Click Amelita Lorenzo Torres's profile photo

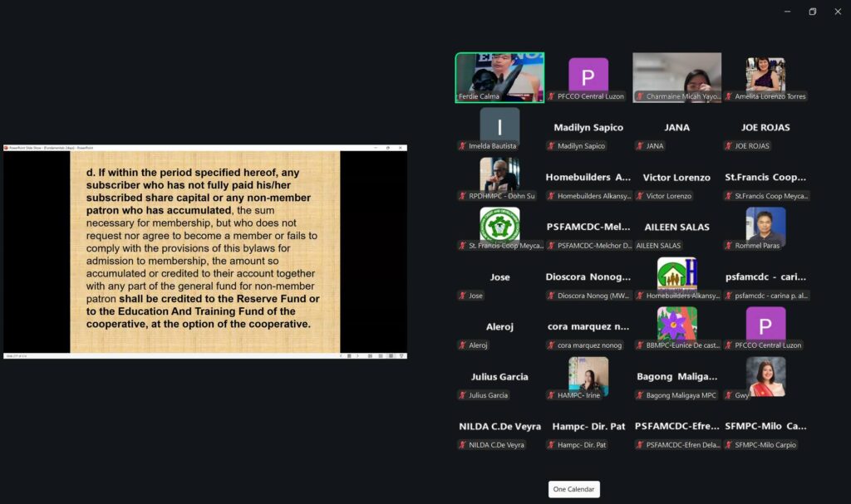tap(765, 74)
